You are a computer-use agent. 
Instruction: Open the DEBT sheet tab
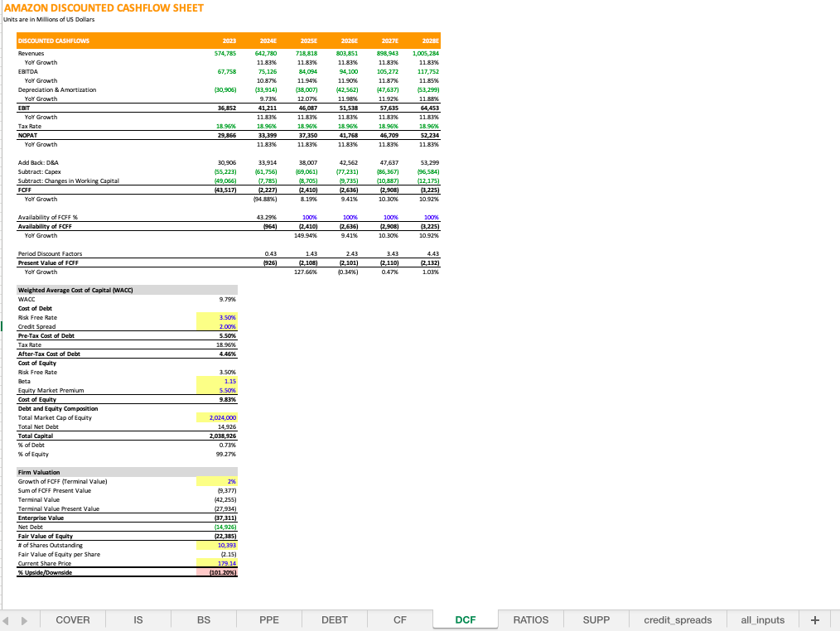point(335,619)
